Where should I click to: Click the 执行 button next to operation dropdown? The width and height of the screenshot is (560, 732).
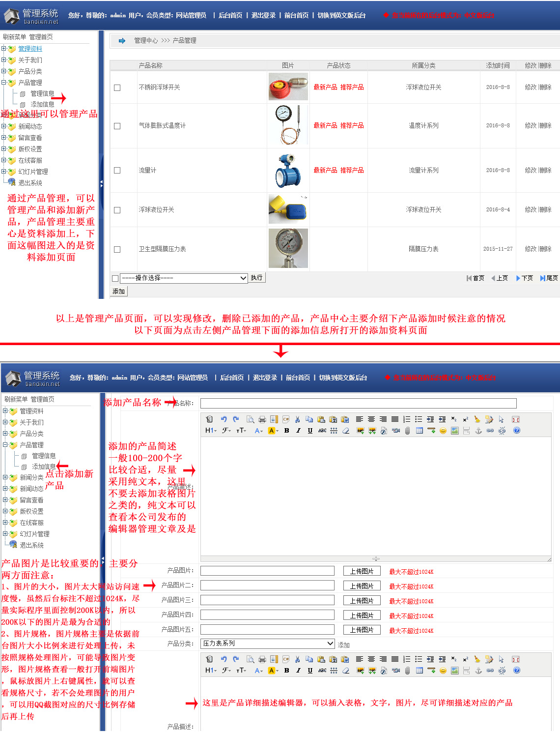[x=256, y=278]
